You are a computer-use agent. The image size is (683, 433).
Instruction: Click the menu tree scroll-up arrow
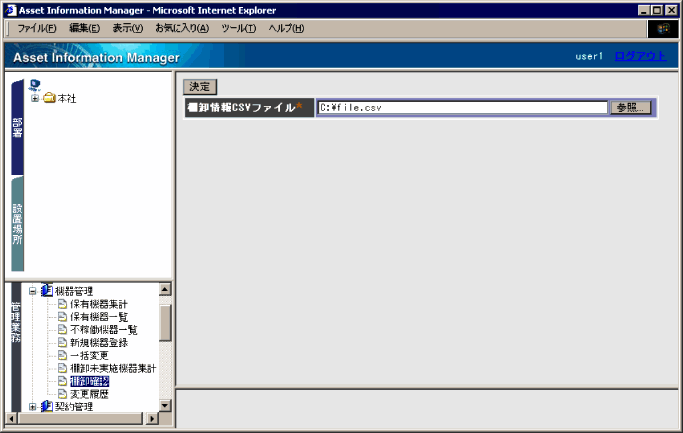(x=165, y=289)
